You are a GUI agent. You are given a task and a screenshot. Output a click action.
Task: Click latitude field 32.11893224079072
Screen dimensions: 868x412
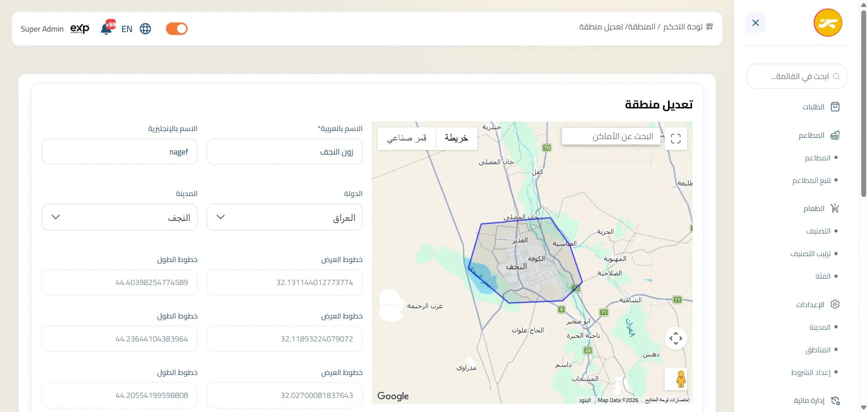(x=284, y=339)
